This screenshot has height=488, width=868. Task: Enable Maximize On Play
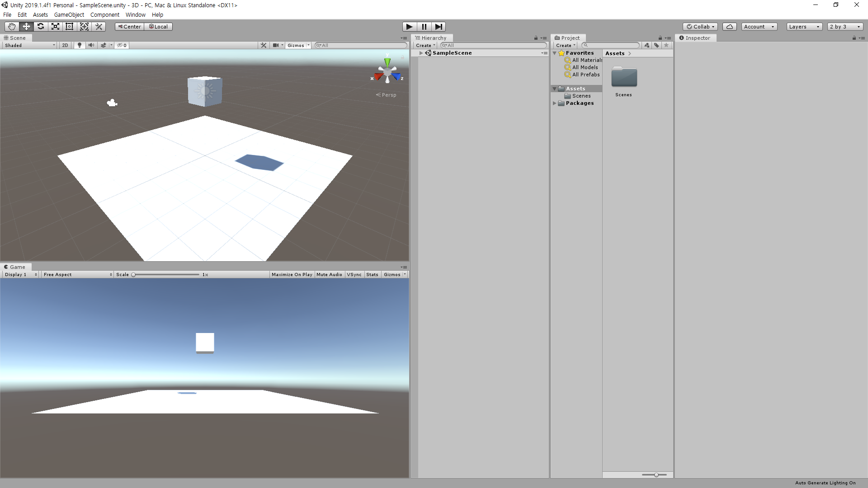point(292,275)
